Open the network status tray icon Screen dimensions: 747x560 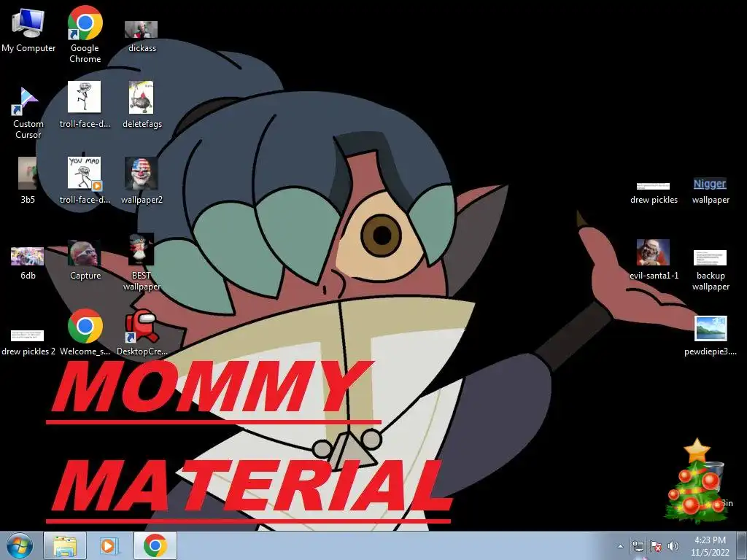638,546
